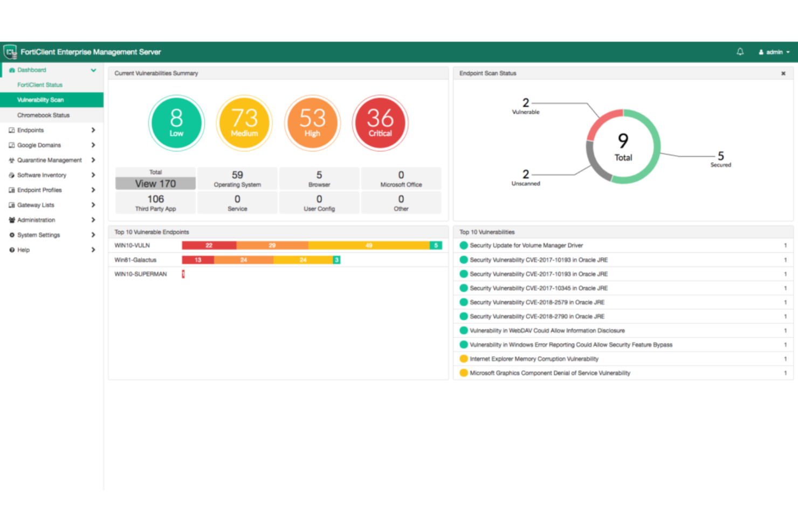Click the Dashboard gauge icon
This screenshot has height=532, width=798.
(12, 70)
